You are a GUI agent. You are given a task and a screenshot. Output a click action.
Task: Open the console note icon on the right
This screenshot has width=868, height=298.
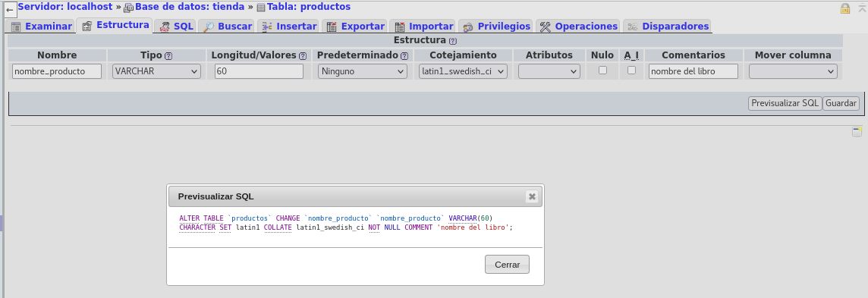(x=857, y=132)
